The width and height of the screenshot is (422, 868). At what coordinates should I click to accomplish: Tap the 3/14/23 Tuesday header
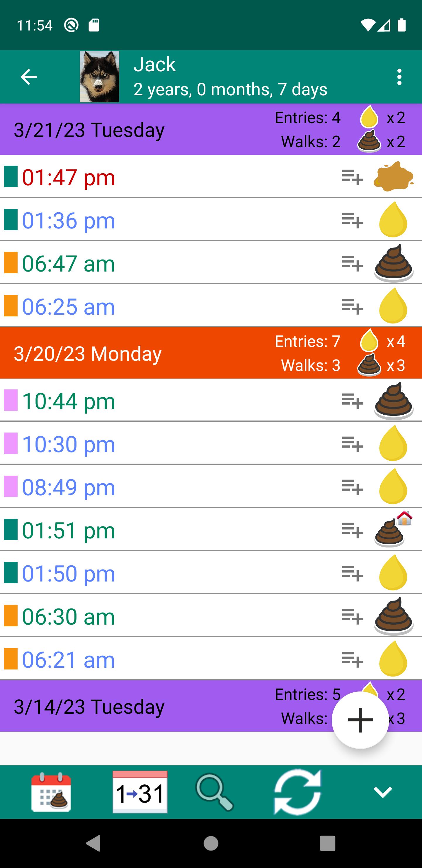pyautogui.click(x=211, y=706)
